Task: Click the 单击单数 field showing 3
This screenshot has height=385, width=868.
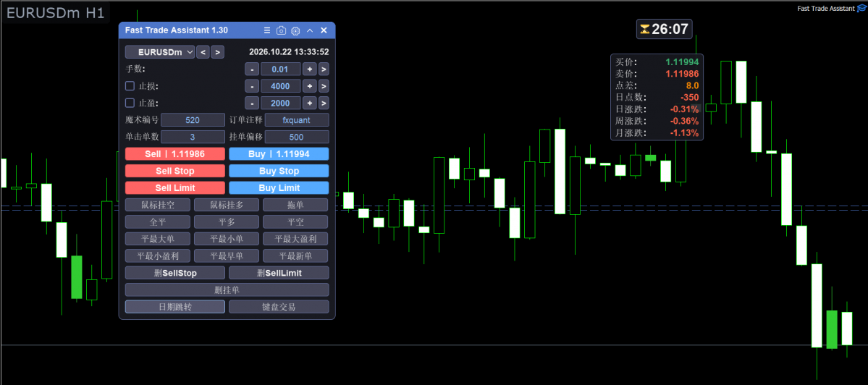Action: (x=193, y=137)
